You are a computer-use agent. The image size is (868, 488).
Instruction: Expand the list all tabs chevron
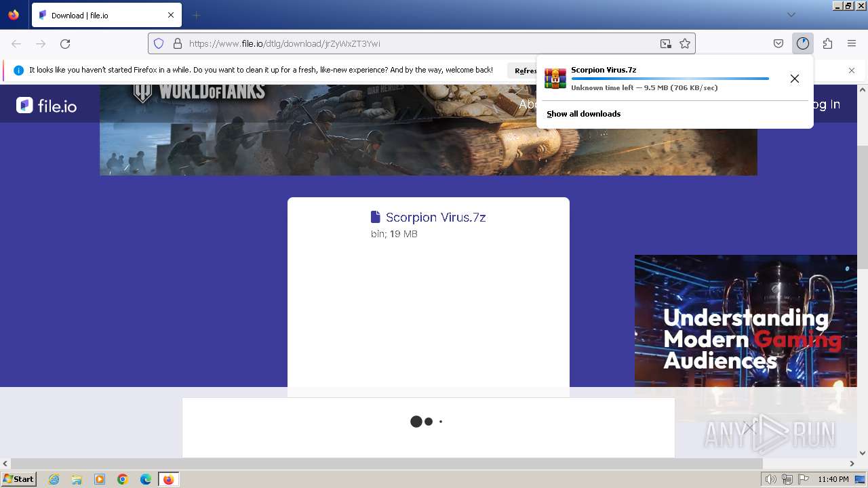[791, 15]
